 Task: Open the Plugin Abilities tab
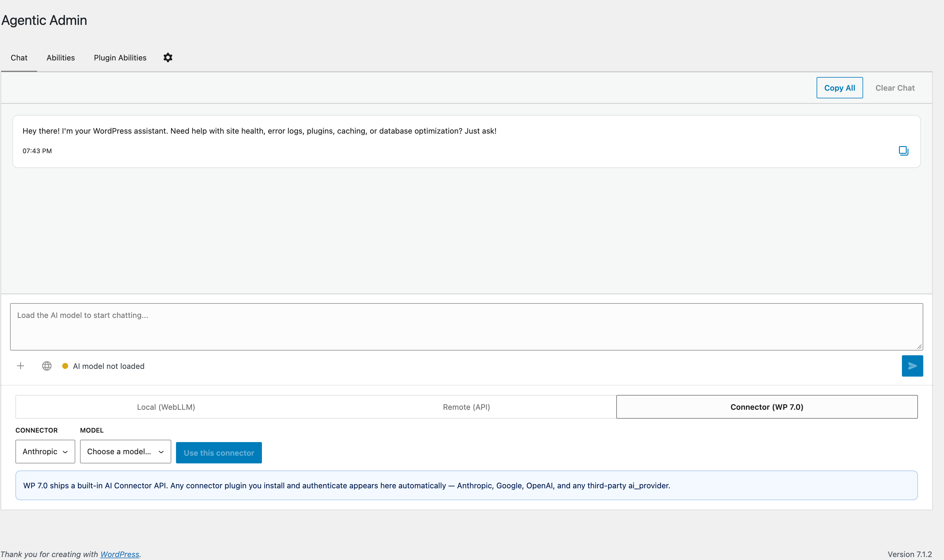[x=120, y=58]
